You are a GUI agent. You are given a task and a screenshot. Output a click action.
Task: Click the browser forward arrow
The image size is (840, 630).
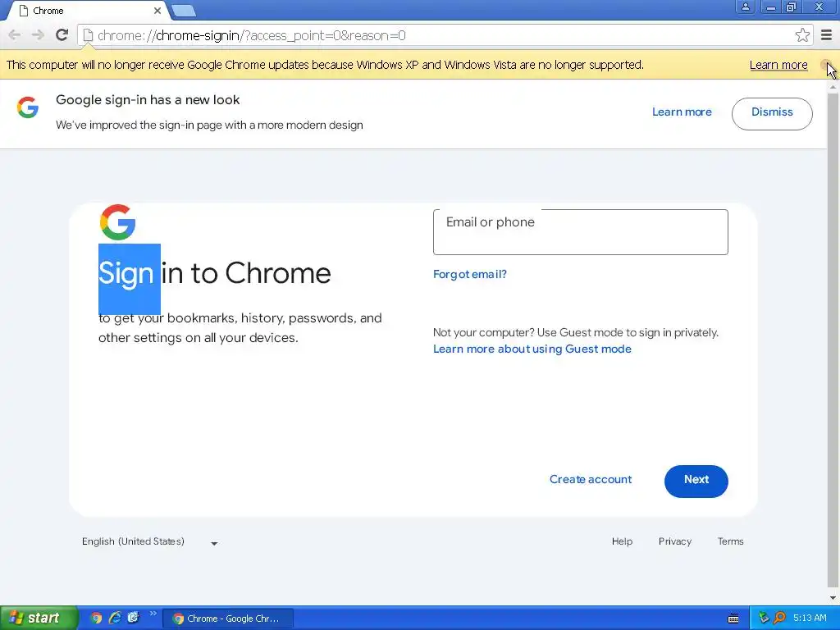[38, 35]
